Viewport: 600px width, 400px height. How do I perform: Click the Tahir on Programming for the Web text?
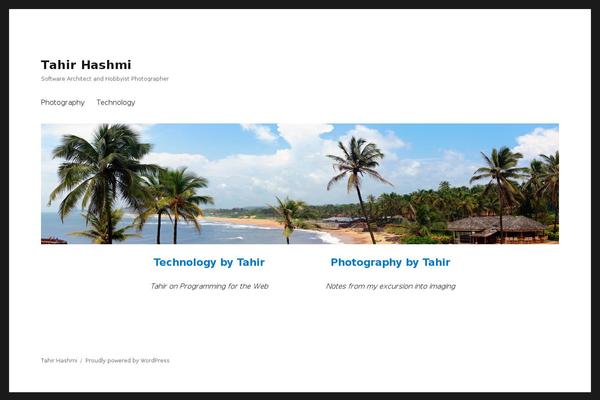pos(209,286)
